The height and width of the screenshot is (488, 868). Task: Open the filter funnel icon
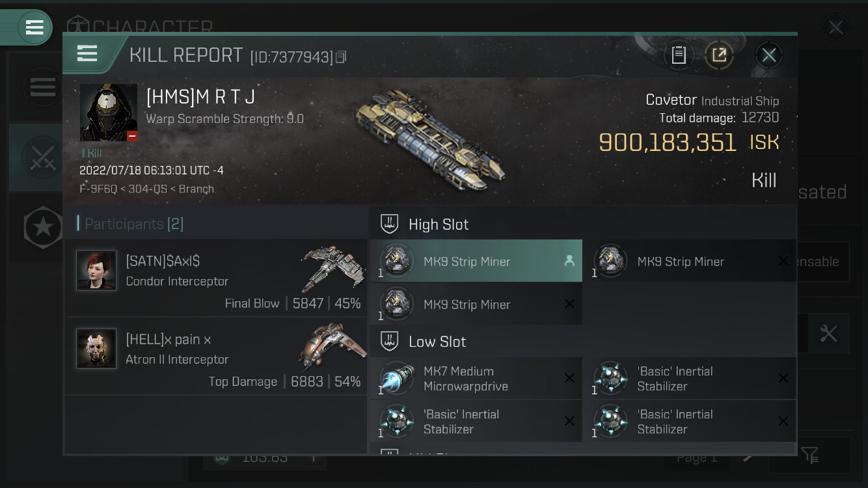(809, 455)
